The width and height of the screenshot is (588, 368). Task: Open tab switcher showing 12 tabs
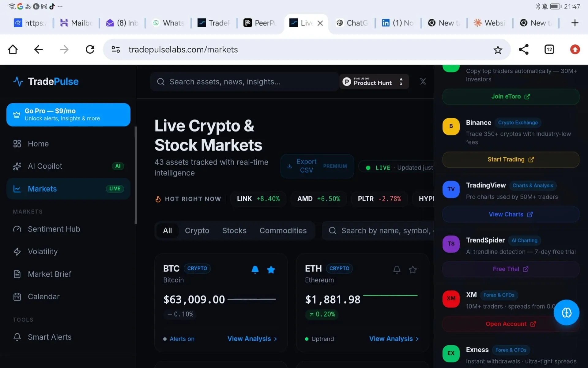(549, 49)
